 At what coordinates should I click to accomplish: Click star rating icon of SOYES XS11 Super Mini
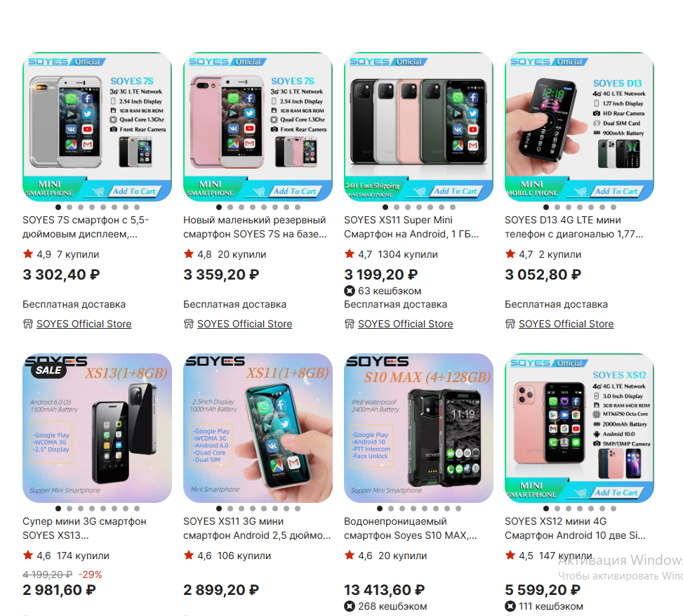(350, 254)
